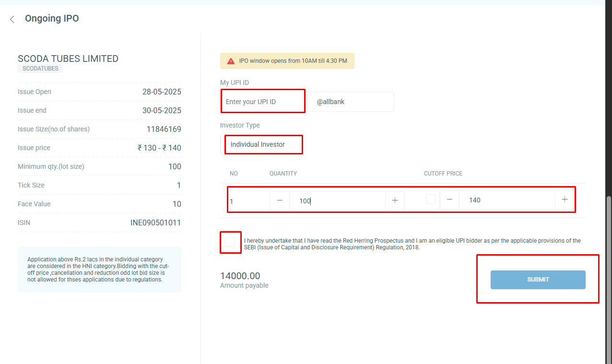Click the Amount payable label
The width and height of the screenshot is (612, 364).
(x=244, y=285)
